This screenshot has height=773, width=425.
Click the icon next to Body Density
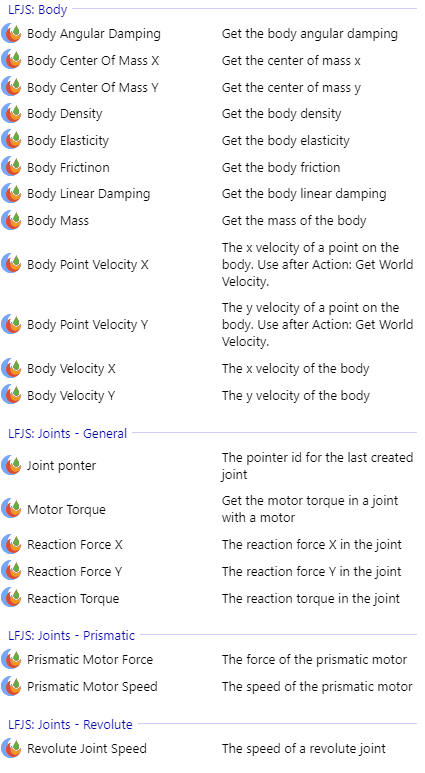click(x=11, y=113)
